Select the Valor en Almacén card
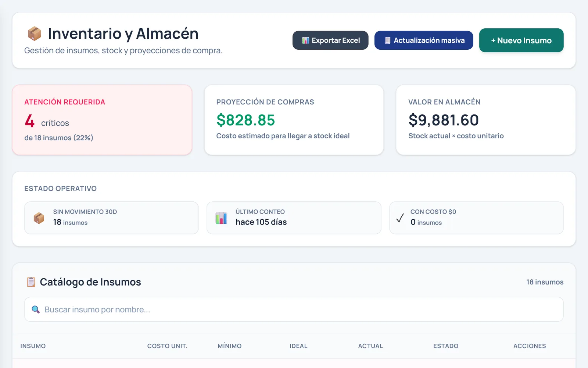This screenshot has height=368, width=588. 486,120
